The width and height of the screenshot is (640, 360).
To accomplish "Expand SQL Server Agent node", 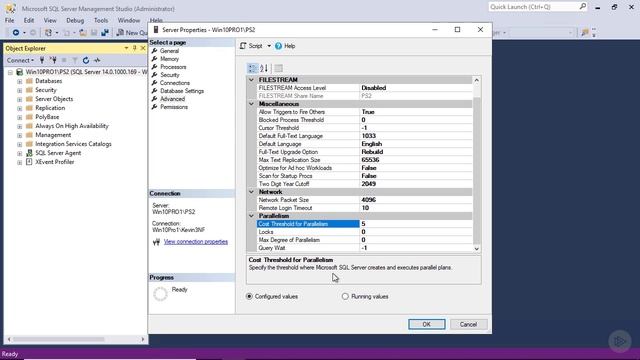I will 19,153.
